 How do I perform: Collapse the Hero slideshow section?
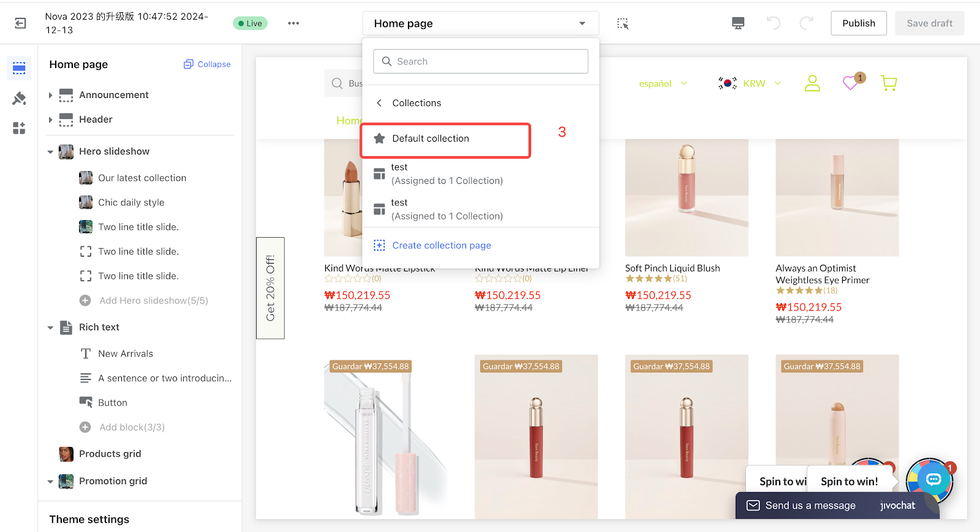(x=50, y=151)
